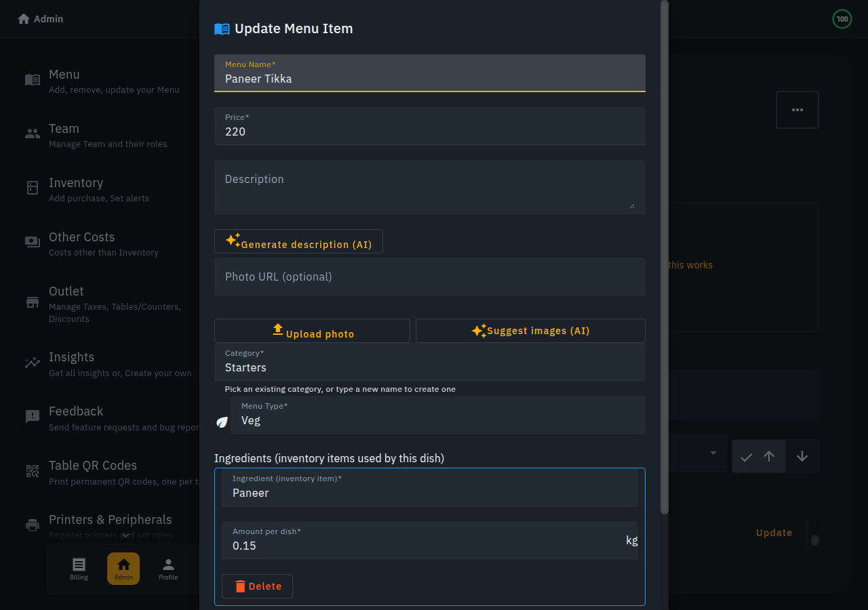Click the Admin label in header
868x610 pixels.
click(49, 19)
